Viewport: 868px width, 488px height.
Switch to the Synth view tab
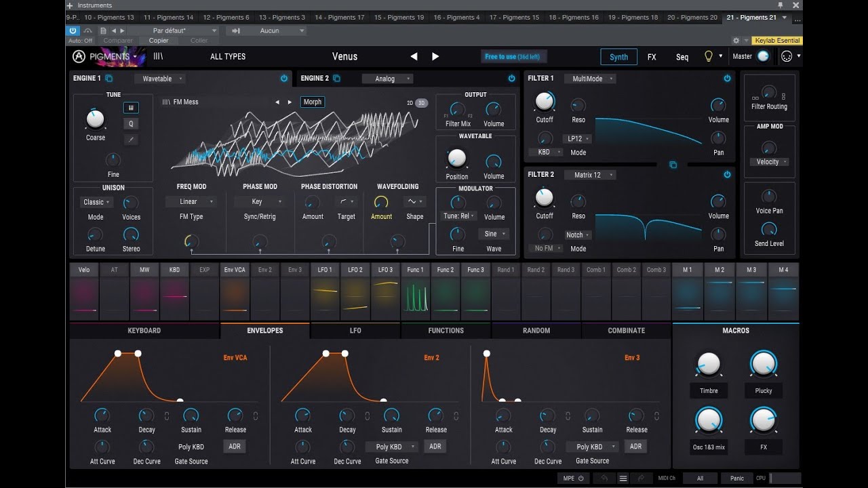click(x=618, y=57)
